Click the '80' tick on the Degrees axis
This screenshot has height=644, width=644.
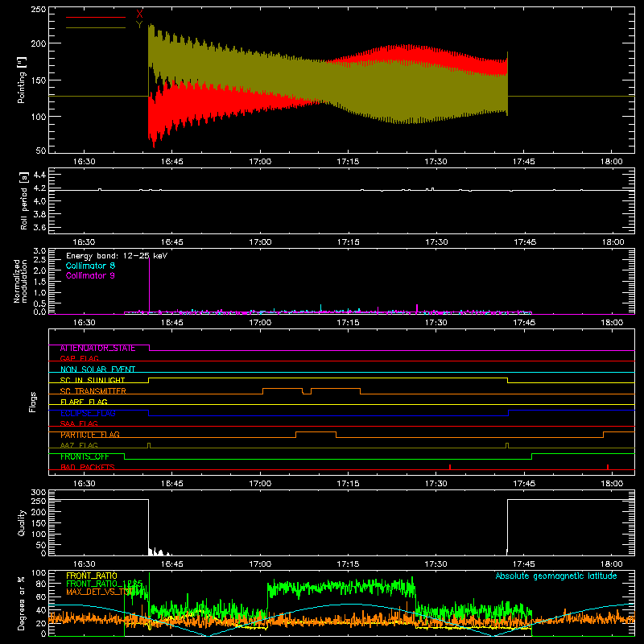click(42, 584)
